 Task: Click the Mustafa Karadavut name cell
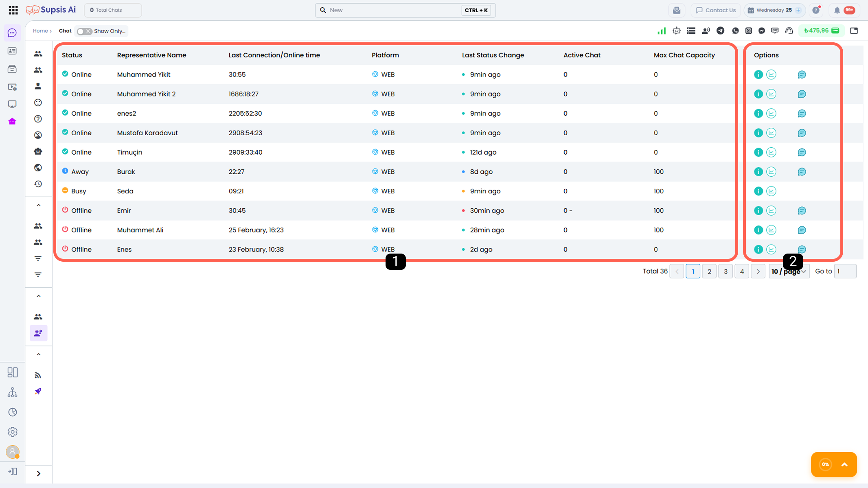147,133
